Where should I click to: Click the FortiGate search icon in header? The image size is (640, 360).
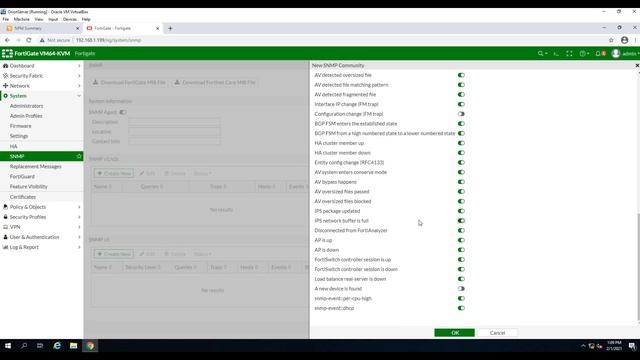(541, 53)
